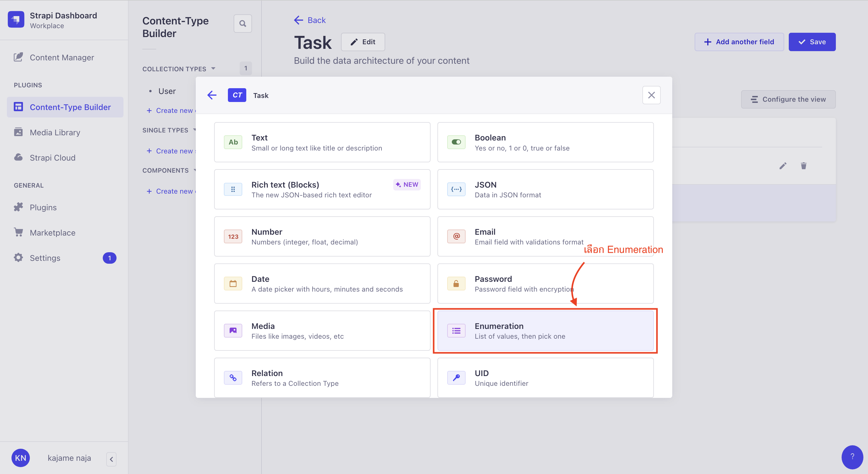Image resolution: width=868 pixels, height=474 pixels.
Task: Click the Ab text icon
Action: (233, 142)
